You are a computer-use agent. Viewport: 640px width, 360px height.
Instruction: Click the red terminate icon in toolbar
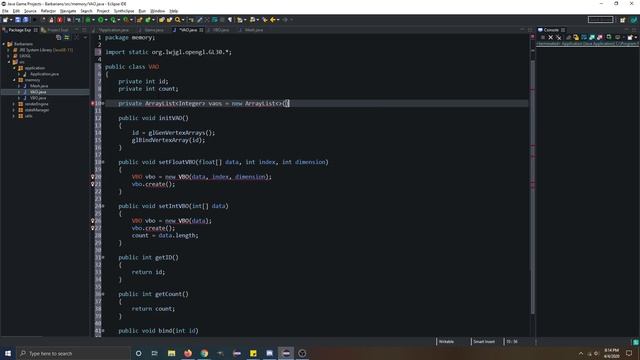click(60, 20)
